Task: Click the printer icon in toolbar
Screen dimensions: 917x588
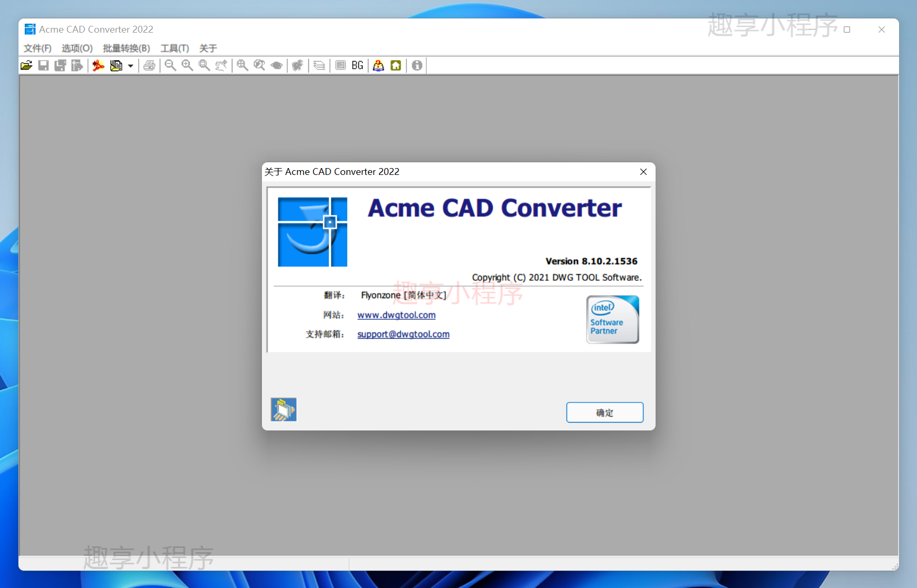Action: [150, 65]
